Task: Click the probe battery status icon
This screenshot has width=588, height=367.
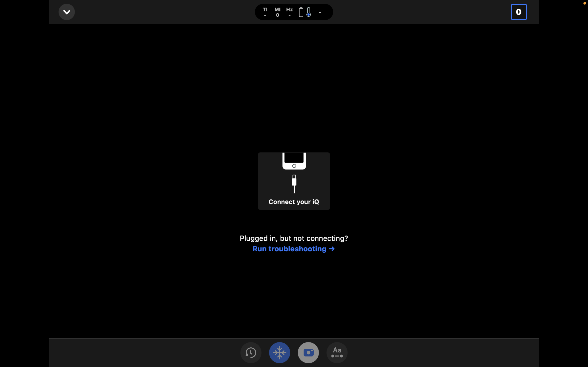Action: click(301, 12)
